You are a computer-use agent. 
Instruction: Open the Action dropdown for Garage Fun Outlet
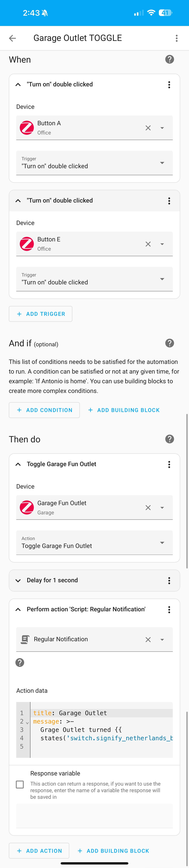pos(94,543)
